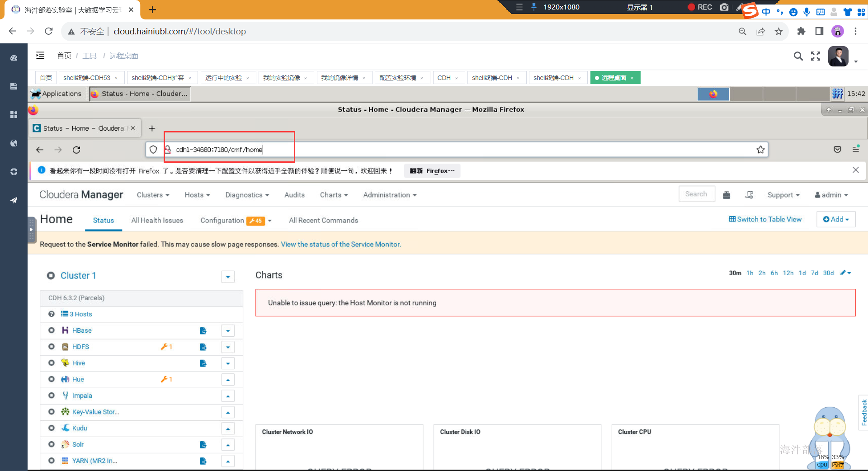Screen dimensions: 868x471
Task: Switch to All Recent Commands tab
Action: click(323, 220)
